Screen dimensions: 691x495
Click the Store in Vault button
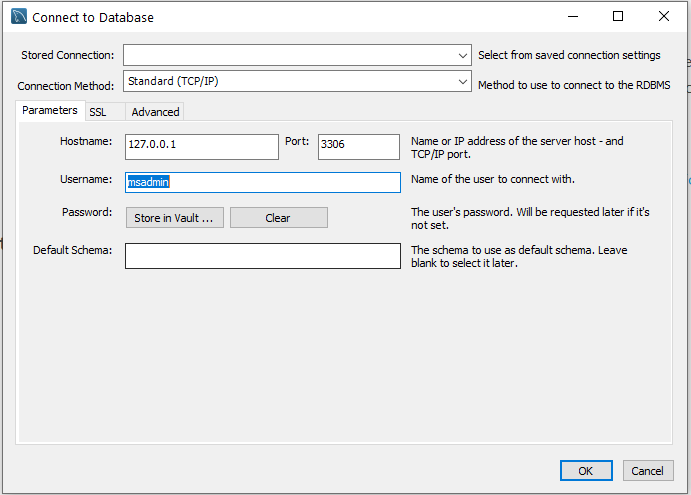point(175,218)
